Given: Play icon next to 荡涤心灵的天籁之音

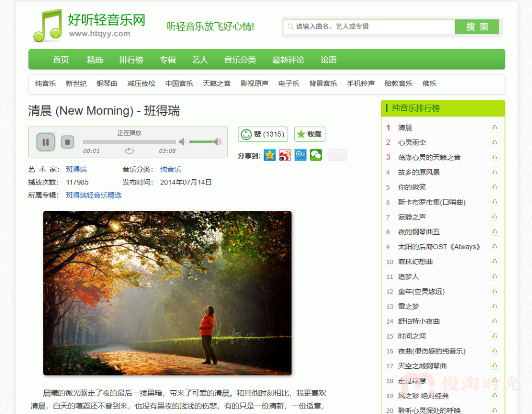Looking at the screenshot, I should pyautogui.click(x=495, y=157).
